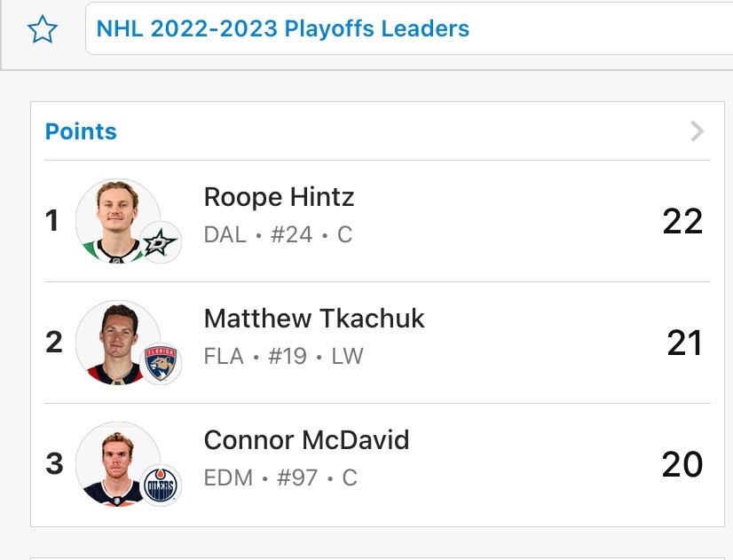This screenshot has height=560, width=733.
Task: Click the favorite star icon
Action: tap(42, 29)
